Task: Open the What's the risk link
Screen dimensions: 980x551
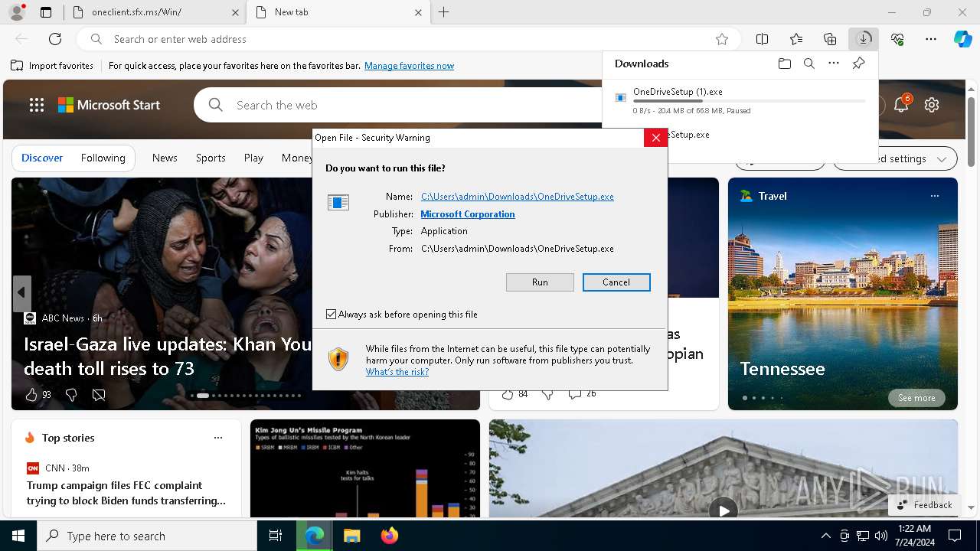Action: tap(397, 372)
